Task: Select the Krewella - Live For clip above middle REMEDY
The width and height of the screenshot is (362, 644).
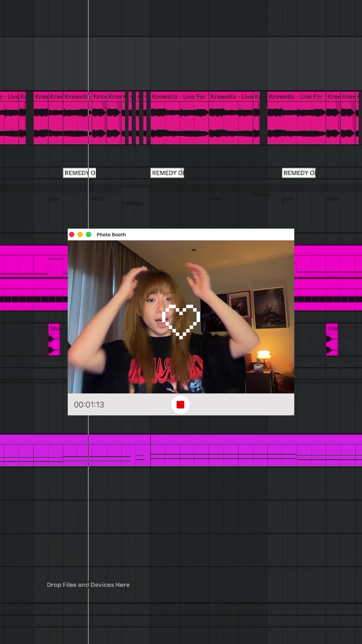Action: coord(179,118)
